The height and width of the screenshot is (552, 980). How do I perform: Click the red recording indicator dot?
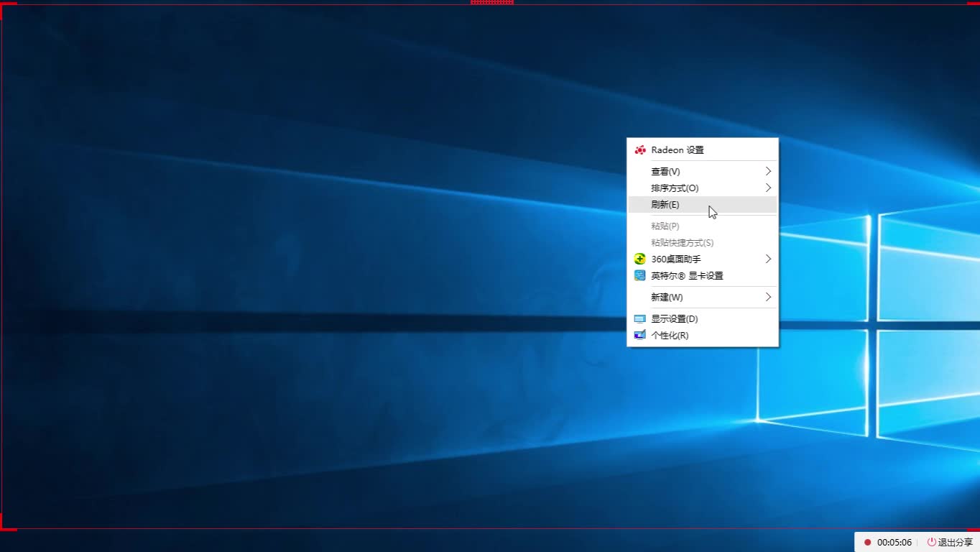click(868, 543)
